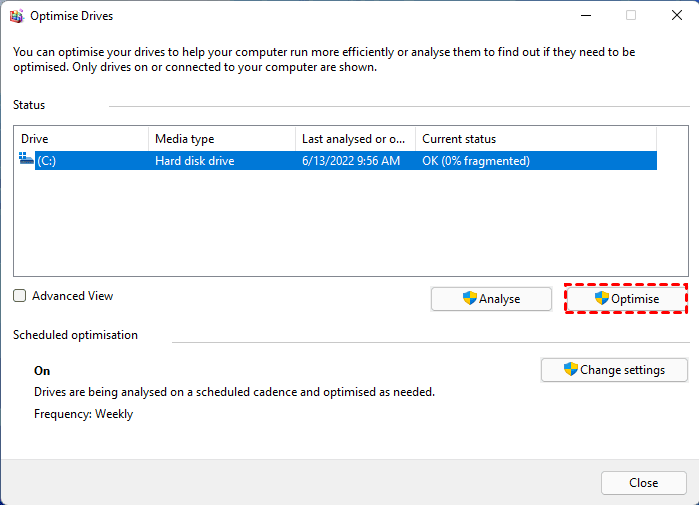The width and height of the screenshot is (699, 505).
Task: Click the shield icon on Analyse button
Action: pyautogui.click(x=469, y=298)
